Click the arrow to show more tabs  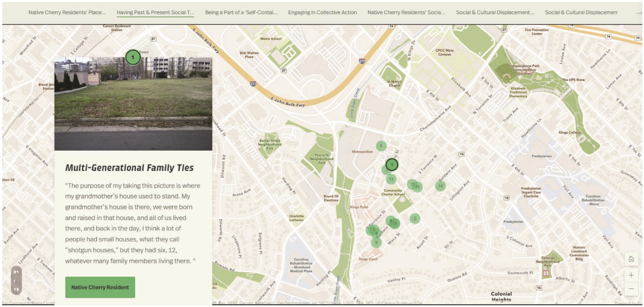(x=639, y=13)
